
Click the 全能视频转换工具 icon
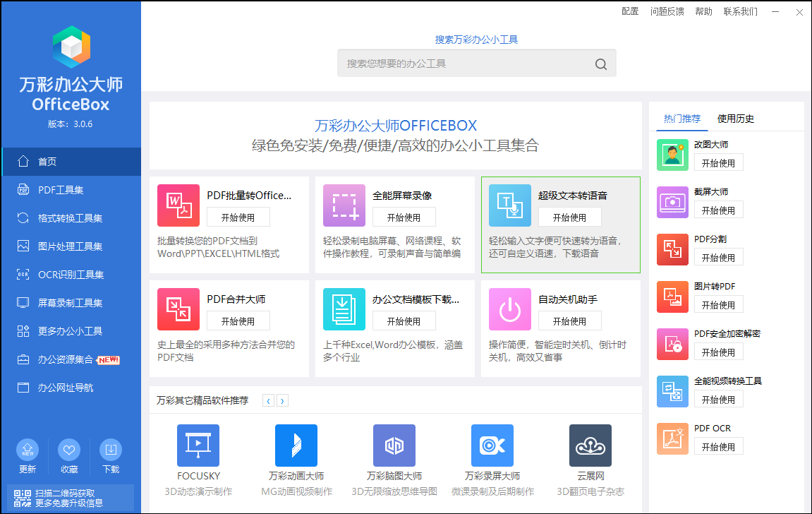pos(673,392)
